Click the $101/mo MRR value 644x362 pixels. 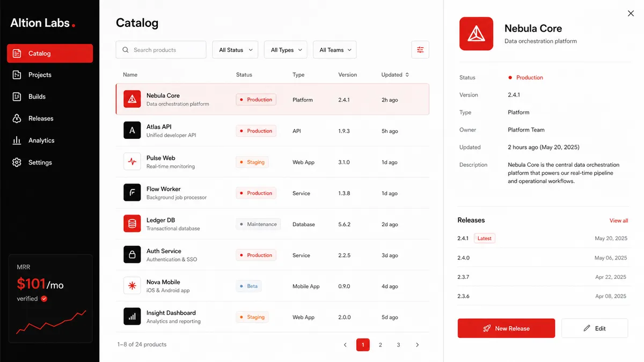coord(40,284)
